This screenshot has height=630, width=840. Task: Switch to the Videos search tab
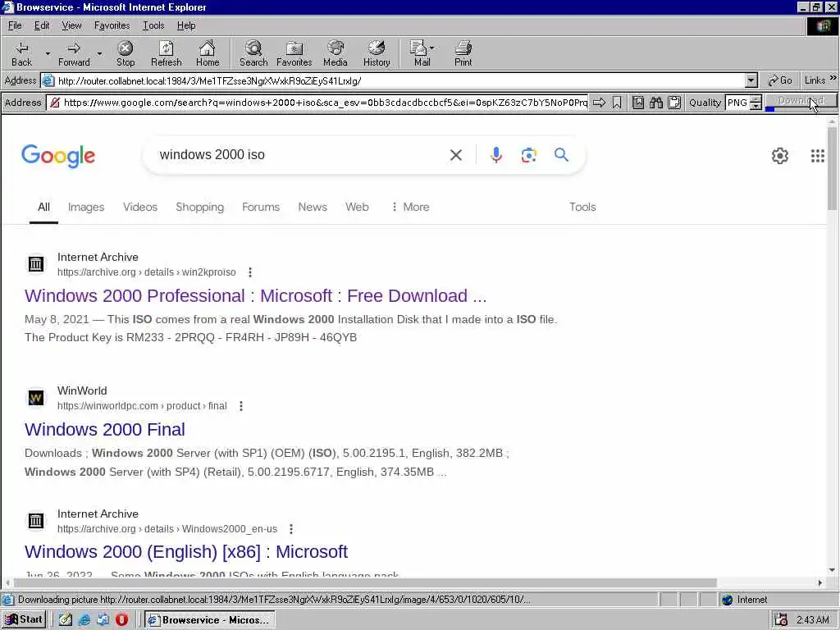tap(139, 207)
